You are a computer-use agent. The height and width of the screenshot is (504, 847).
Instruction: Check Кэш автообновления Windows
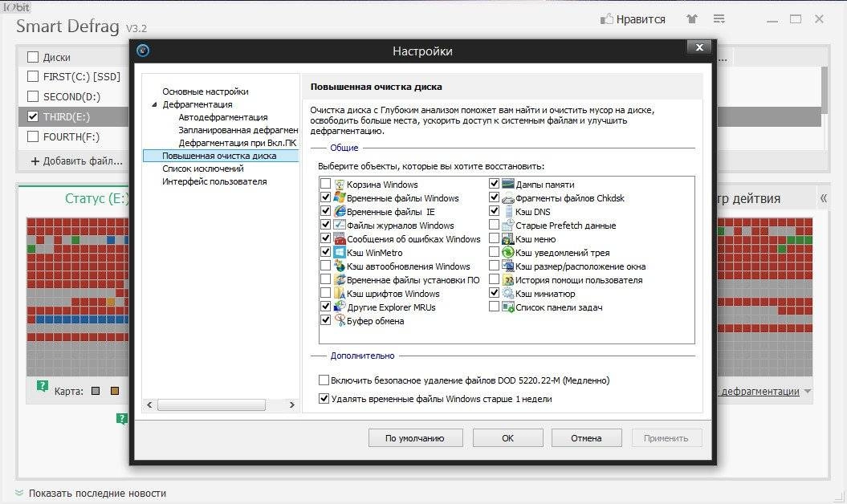(325, 266)
